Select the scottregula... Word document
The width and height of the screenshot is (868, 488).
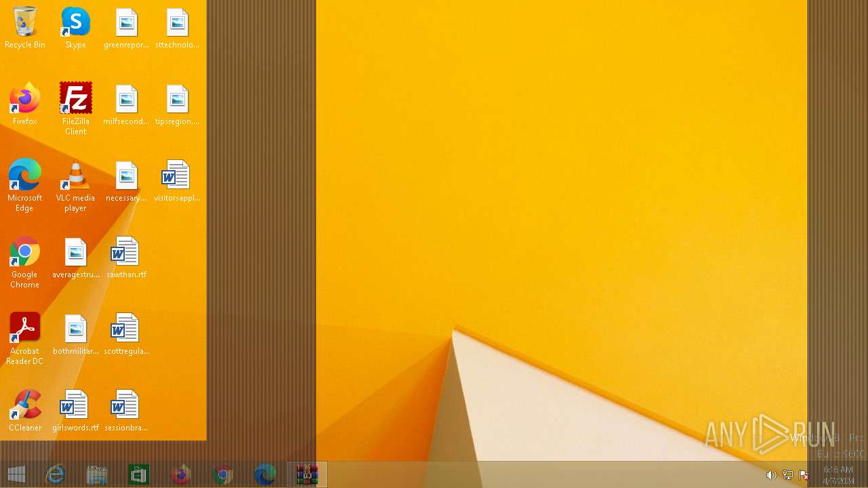126,334
